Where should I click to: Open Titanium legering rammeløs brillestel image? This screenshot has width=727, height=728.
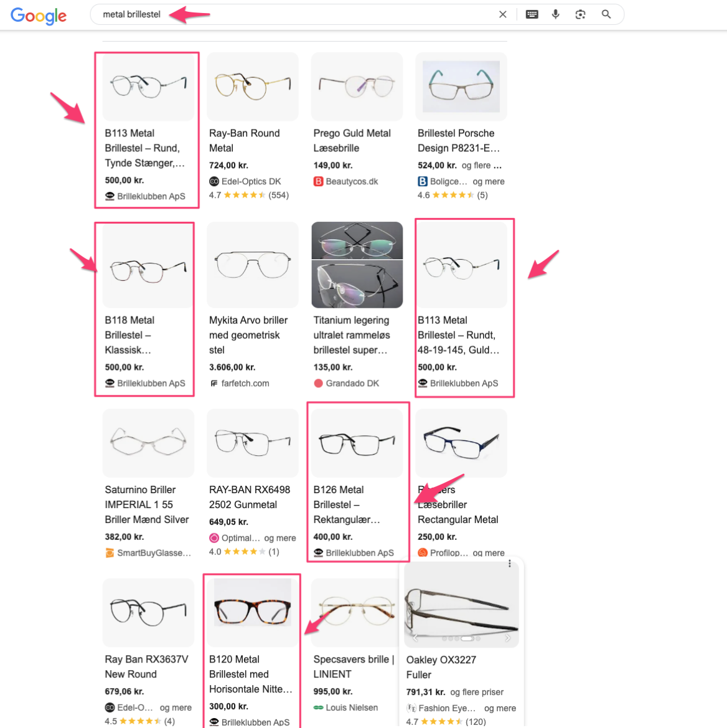[357, 265]
